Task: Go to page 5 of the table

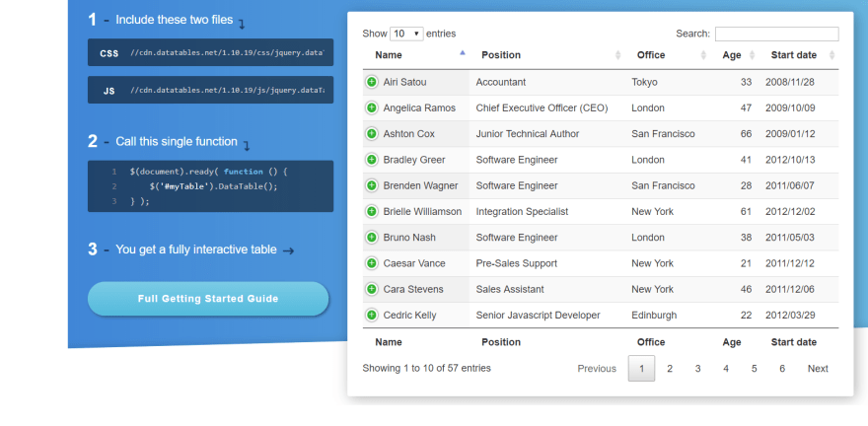Action: pos(754,369)
